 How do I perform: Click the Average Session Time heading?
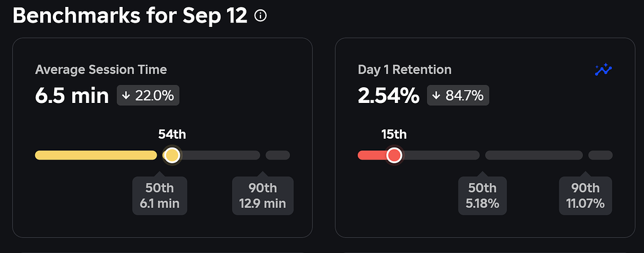[x=101, y=70]
